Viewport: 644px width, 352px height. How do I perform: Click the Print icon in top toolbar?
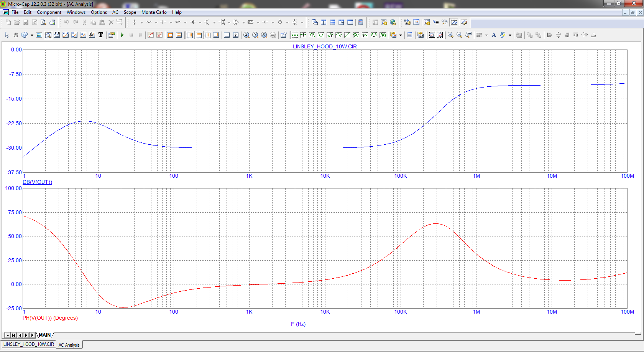pos(53,22)
